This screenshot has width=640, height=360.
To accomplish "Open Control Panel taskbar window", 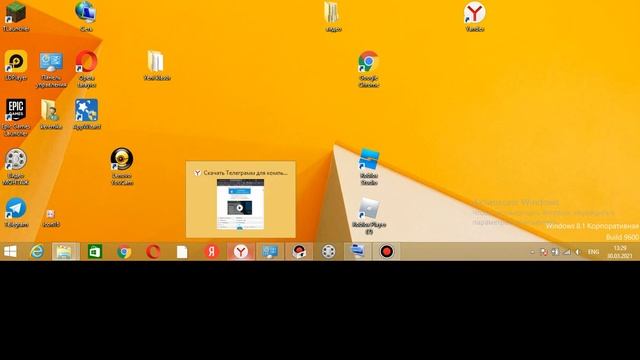I will [x=270, y=251].
